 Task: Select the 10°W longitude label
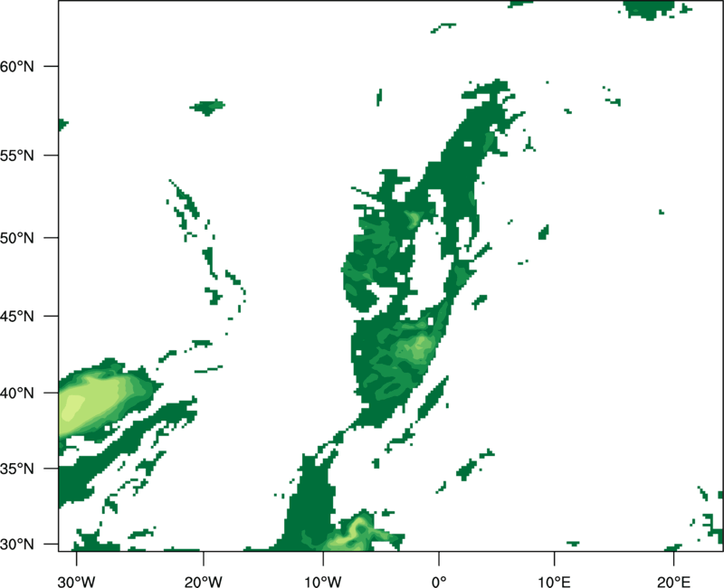click(323, 582)
